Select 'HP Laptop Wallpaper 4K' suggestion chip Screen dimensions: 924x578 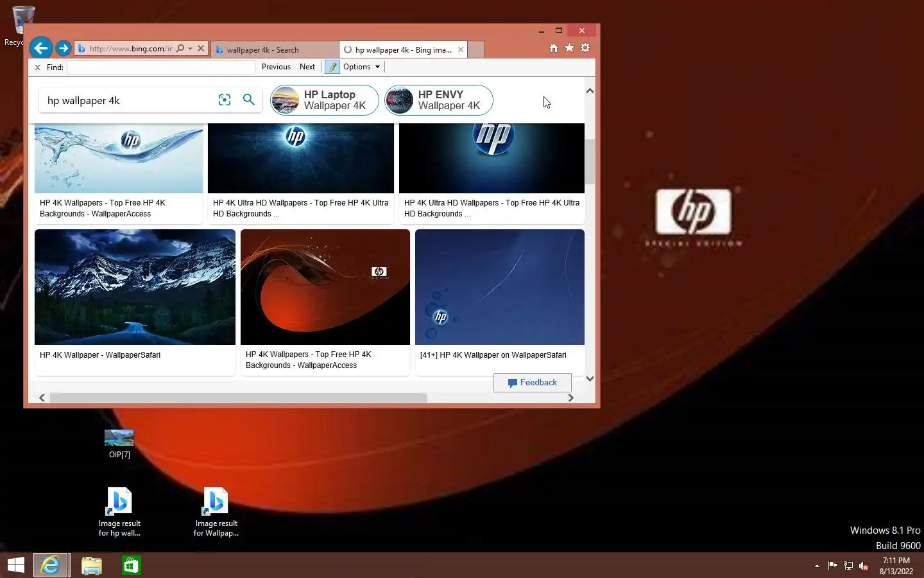pyautogui.click(x=324, y=100)
